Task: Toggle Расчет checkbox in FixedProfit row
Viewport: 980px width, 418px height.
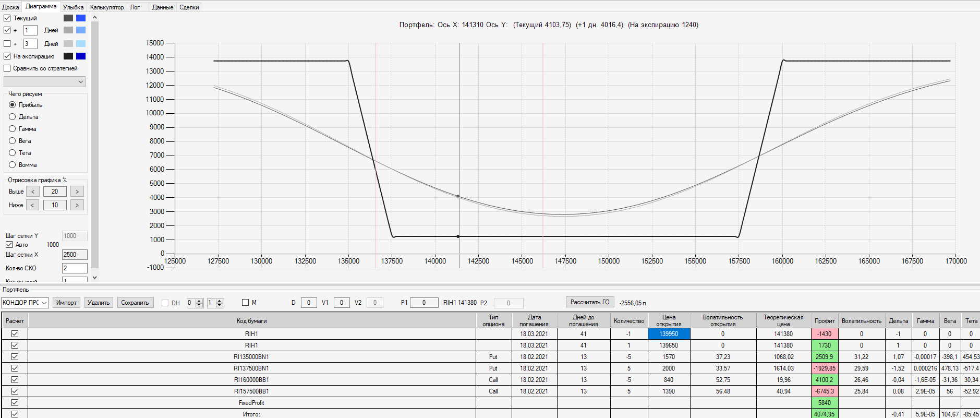Action: coord(15,403)
